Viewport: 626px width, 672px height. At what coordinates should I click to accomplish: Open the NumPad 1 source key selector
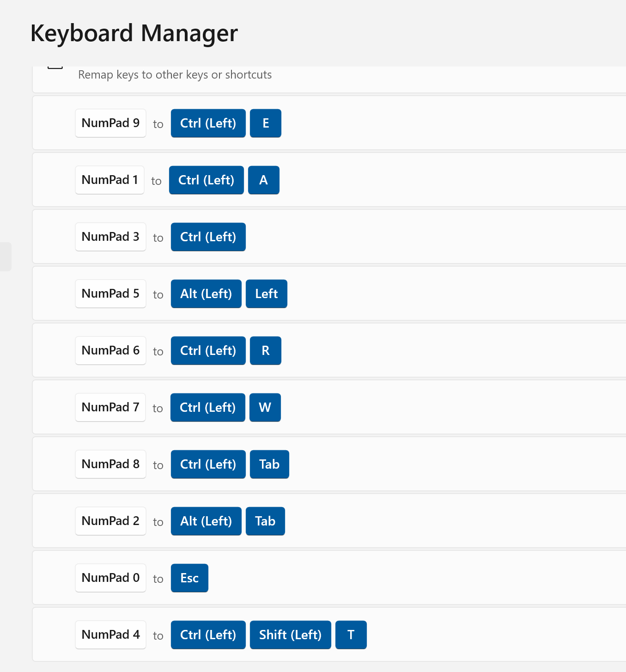point(109,180)
